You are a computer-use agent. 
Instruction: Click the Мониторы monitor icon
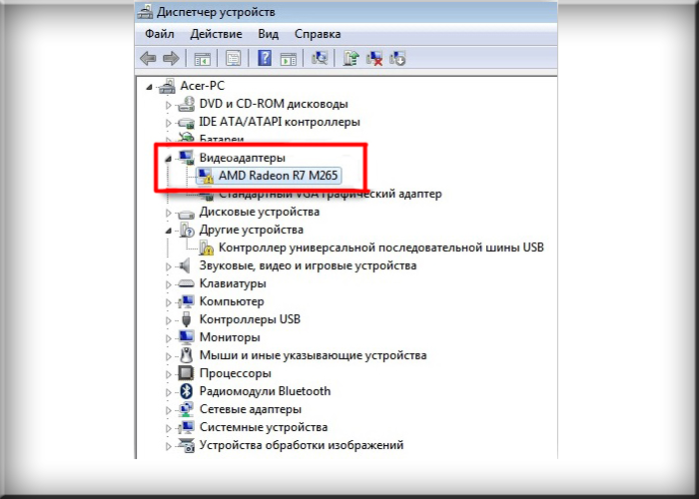[186, 338]
